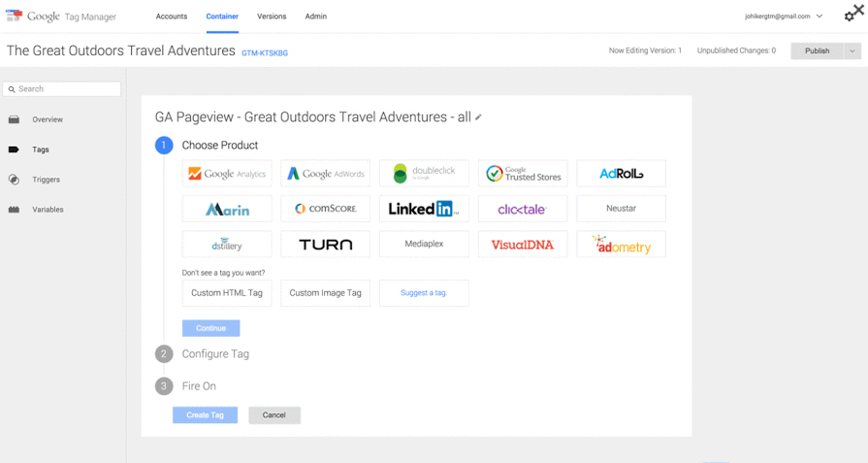Open the GTM-KTSKBG container ID link
Screen dimensions: 868x463
coord(265,53)
